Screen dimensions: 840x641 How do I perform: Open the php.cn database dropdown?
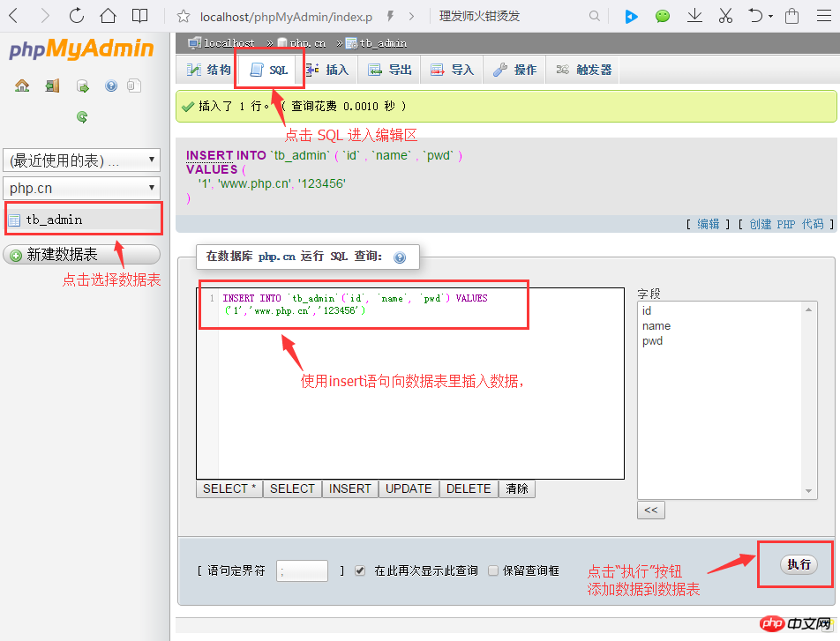point(81,187)
